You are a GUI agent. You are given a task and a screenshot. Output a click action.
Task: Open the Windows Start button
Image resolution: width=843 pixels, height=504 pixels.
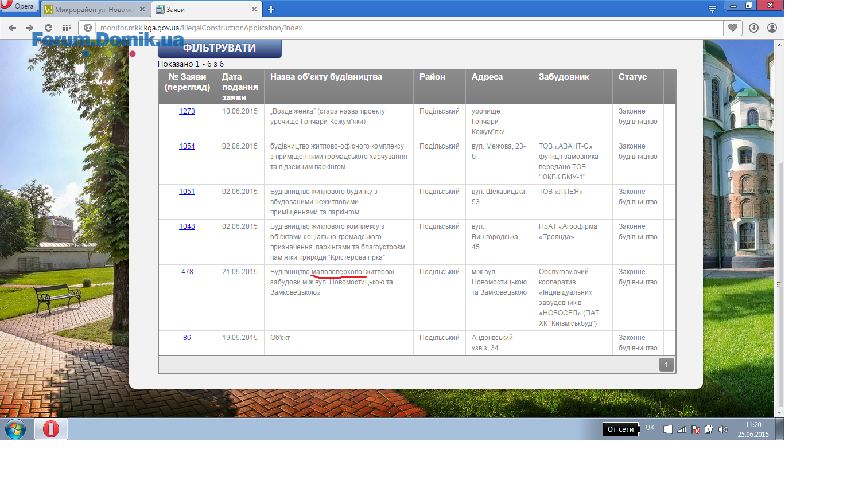(x=15, y=429)
